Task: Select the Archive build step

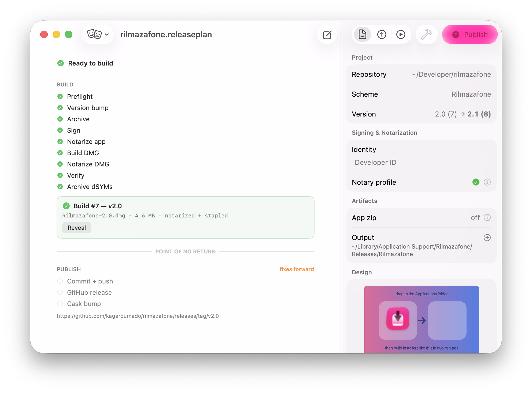Action: point(78,119)
